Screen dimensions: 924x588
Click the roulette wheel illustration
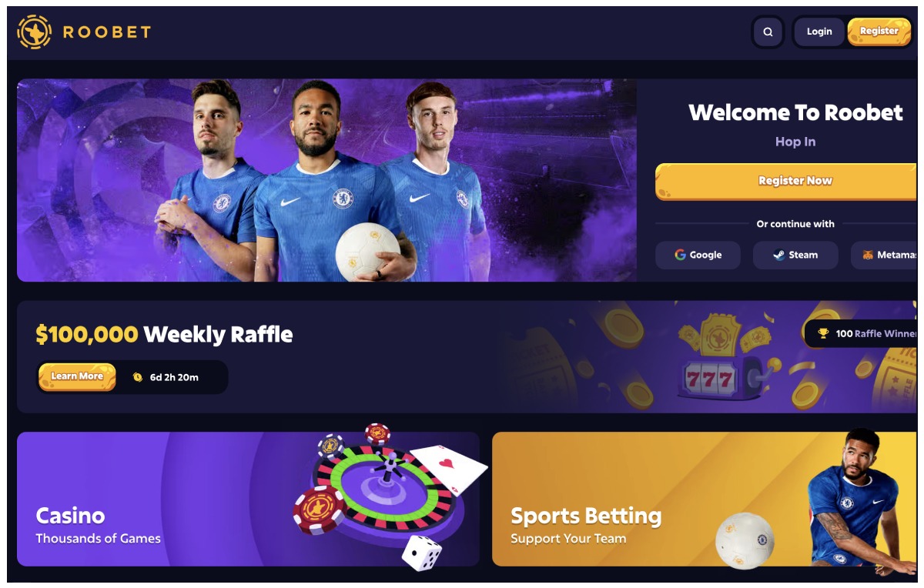click(383, 489)
